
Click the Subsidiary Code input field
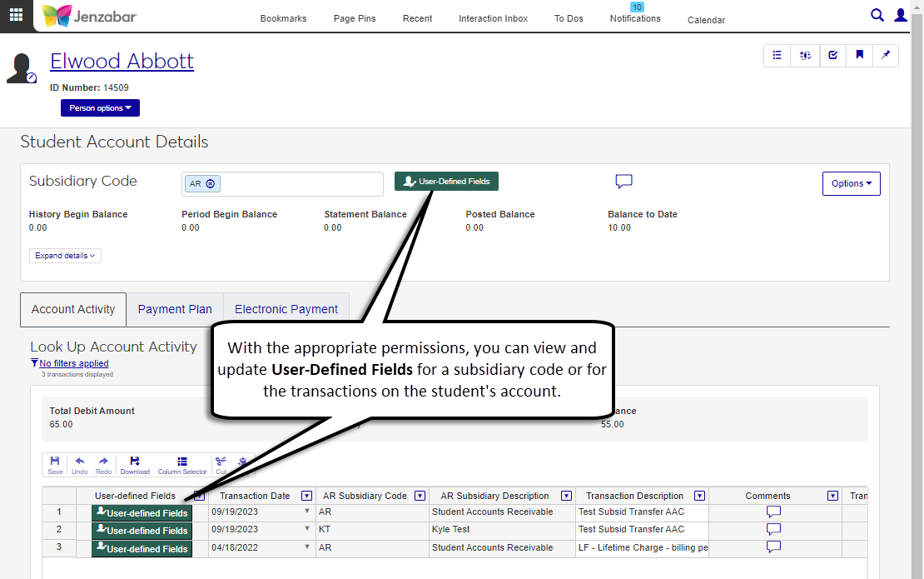click(300, 184)
